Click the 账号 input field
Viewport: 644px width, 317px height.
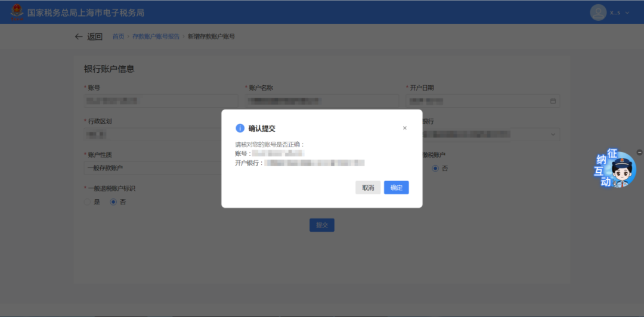[161, 101]
